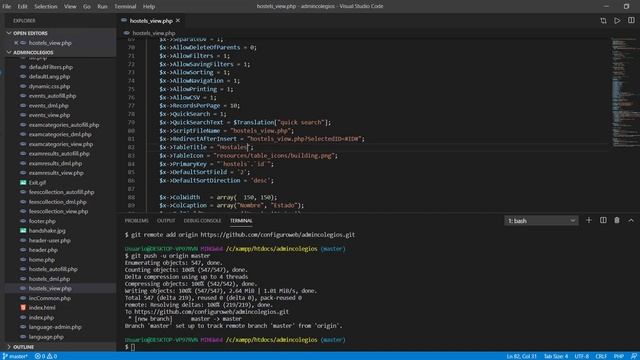
Task: Open errors and warnings status item
Action: 46,356
